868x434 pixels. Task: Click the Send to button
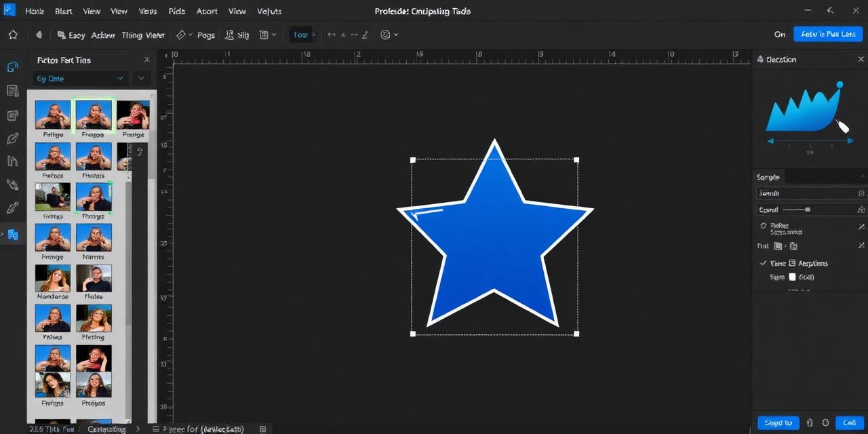(x=778, y=422)
